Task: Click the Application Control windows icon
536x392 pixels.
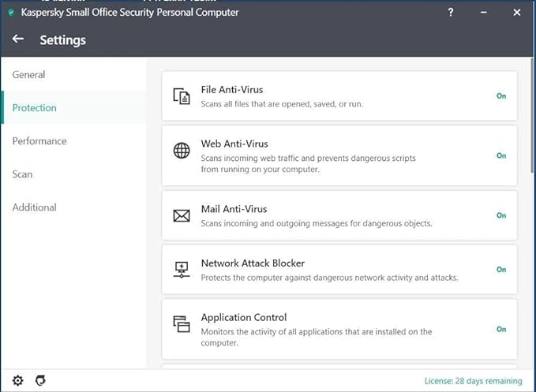Action: point(182,323)
